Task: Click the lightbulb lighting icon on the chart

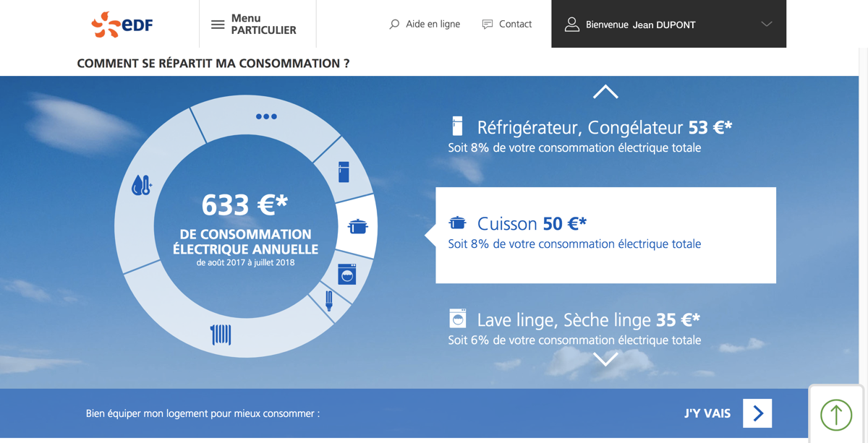Action: (x=330, y=300)
